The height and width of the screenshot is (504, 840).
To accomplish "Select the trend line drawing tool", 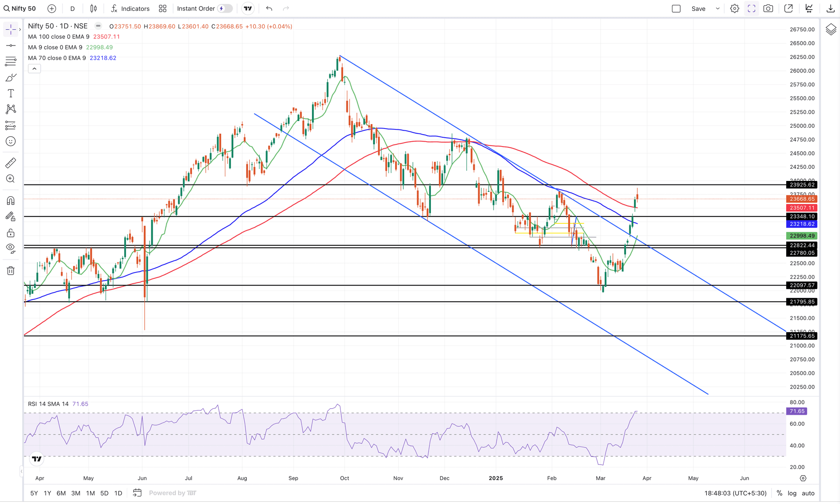I will [x=10, y=45].
